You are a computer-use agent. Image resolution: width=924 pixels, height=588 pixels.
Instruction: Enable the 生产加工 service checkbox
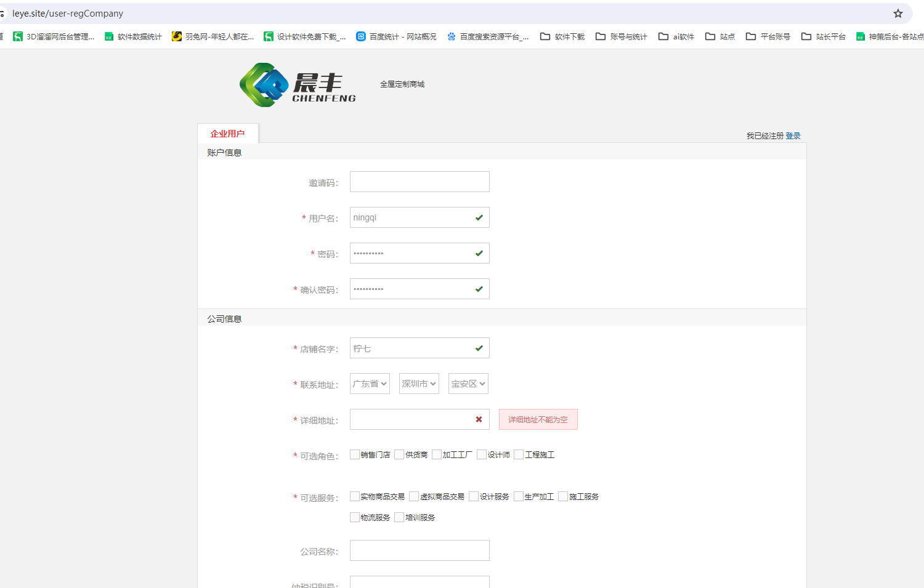[519, 496]
